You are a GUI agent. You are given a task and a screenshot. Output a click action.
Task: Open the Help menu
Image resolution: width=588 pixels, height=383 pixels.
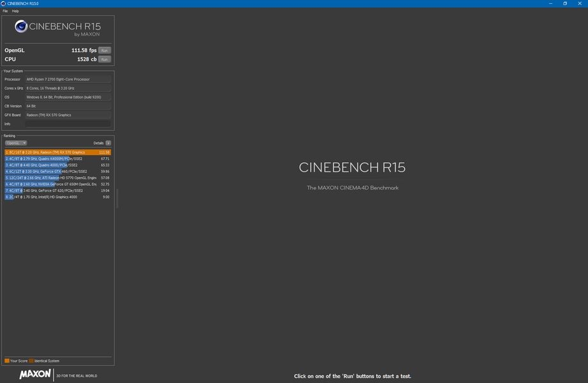15,11
